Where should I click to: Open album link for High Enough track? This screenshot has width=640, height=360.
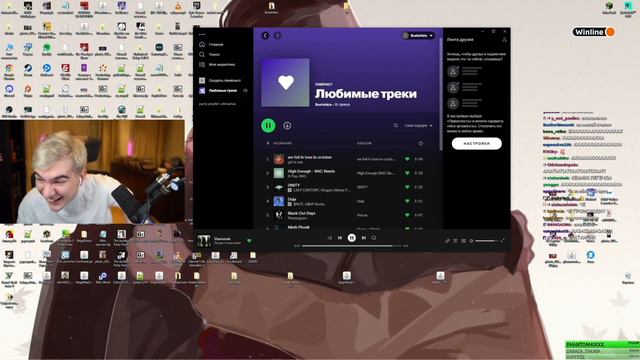[376, 173]
